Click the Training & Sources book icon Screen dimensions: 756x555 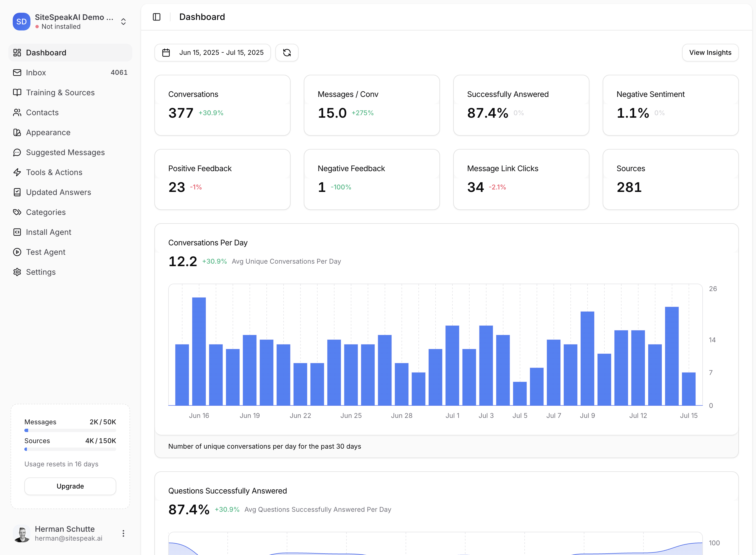point(17,92)
